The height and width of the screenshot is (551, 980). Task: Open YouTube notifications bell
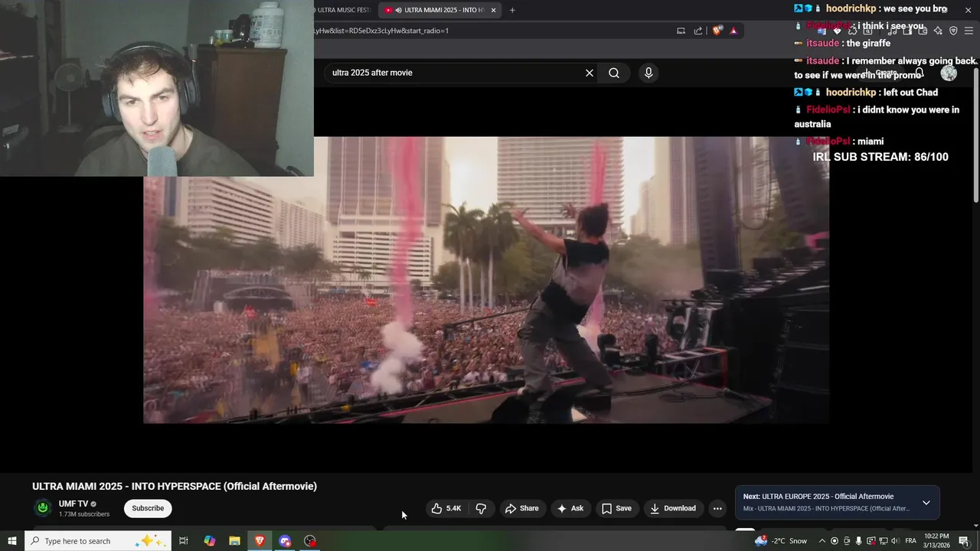pyautogui.click(x=920, y=73)
